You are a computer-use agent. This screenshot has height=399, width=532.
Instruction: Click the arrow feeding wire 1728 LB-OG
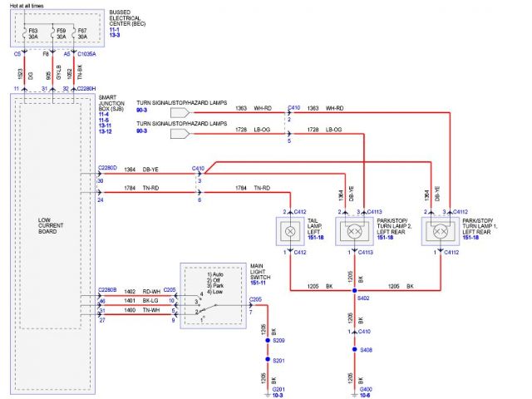(180, 132)
